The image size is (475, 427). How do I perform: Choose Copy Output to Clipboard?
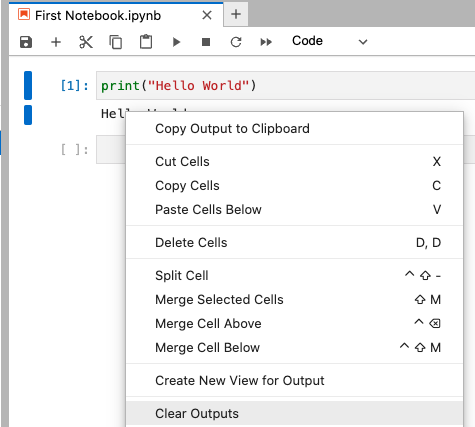[295, 129]
